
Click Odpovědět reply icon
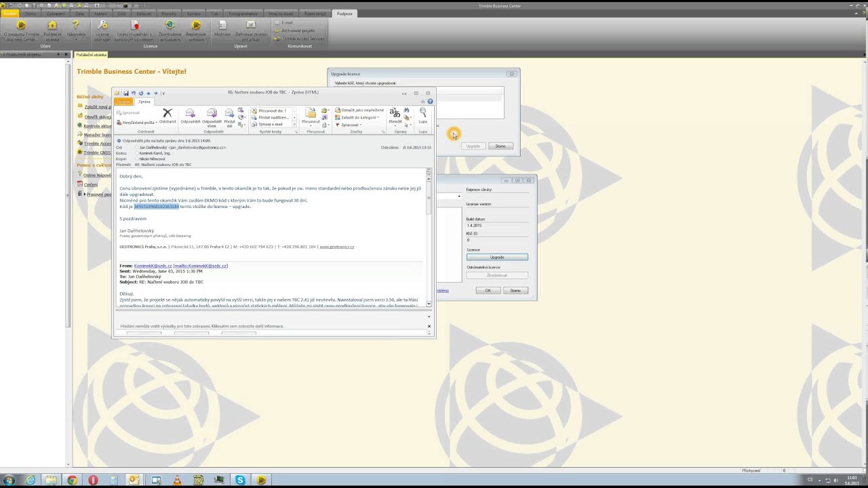point(191,116)
